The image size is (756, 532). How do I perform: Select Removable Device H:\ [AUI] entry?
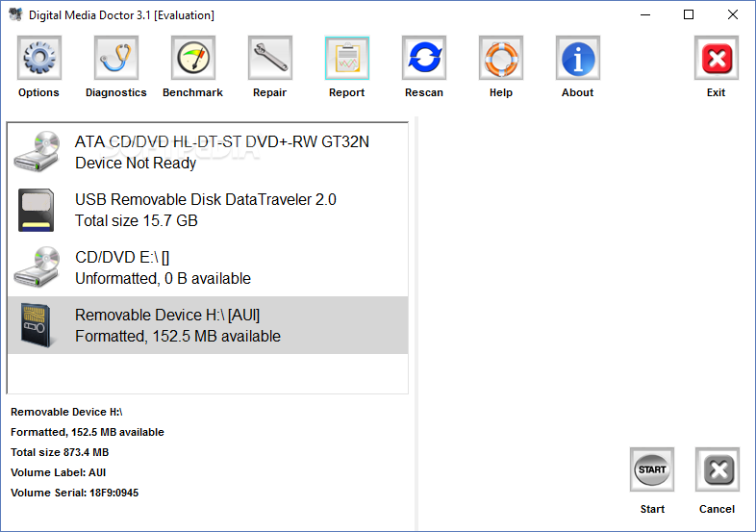click(x=208, y=325)
